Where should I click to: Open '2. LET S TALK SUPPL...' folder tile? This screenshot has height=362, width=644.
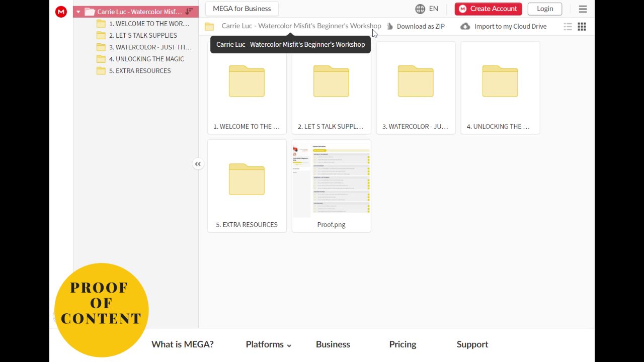pos(331,87)
